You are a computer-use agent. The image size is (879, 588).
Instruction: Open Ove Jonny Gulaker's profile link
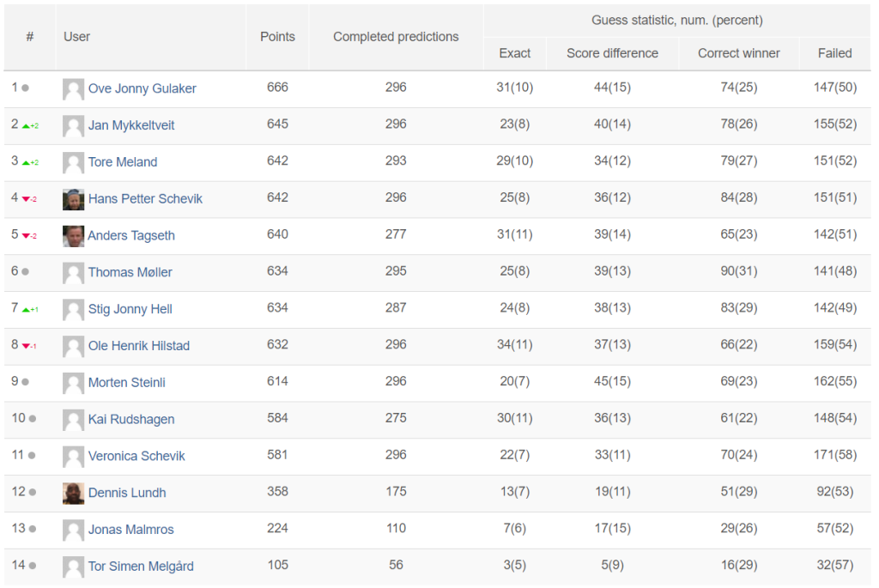pos(142,88)
